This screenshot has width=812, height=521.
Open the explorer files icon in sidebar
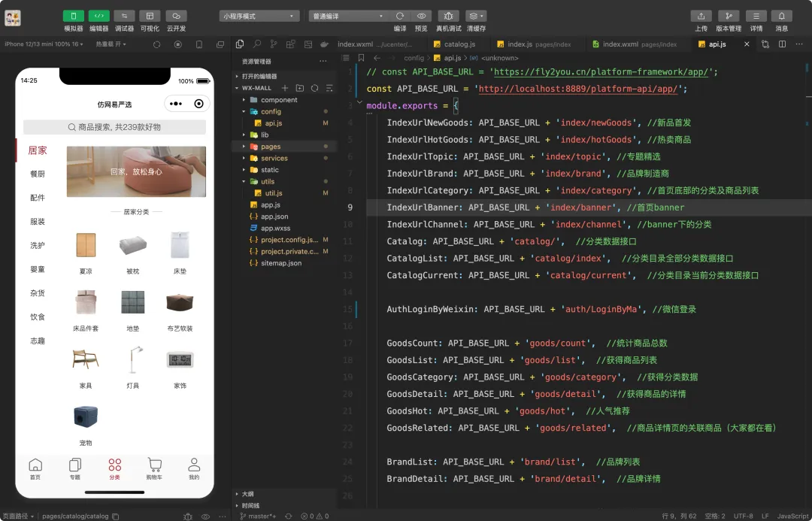[240, 44]
